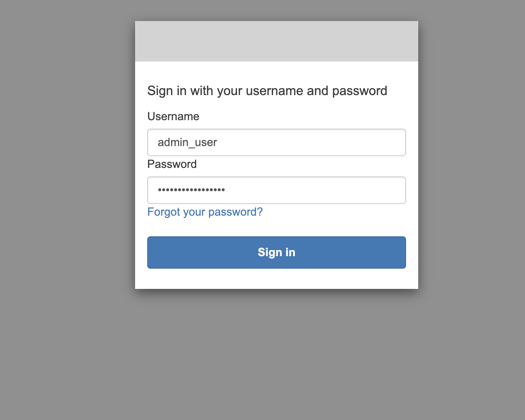
Task: Submit the form with Sign in button
Action: pyautogui.click(x=276, y=252)
